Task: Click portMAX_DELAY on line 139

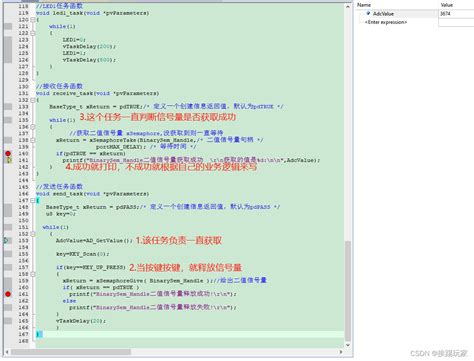Action: coord(120,147)
